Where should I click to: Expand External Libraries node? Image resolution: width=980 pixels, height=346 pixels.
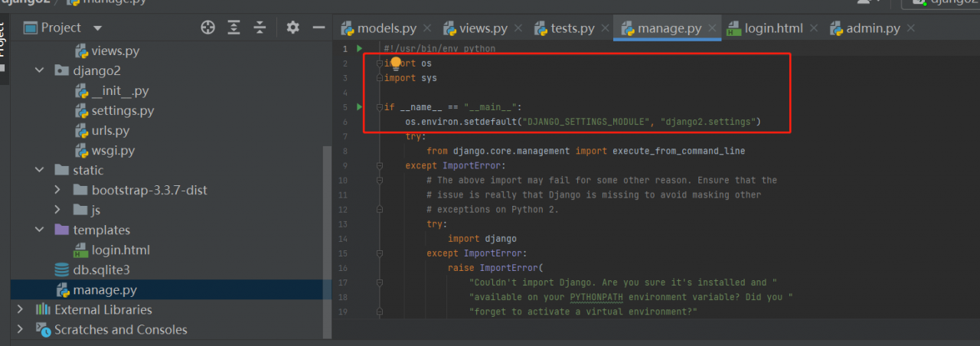21,309
